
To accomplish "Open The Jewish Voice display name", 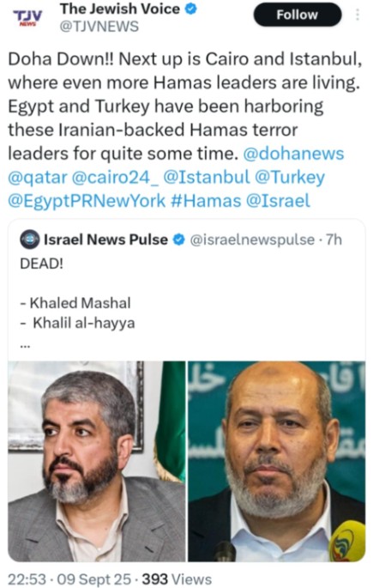I will click(120, 9).
